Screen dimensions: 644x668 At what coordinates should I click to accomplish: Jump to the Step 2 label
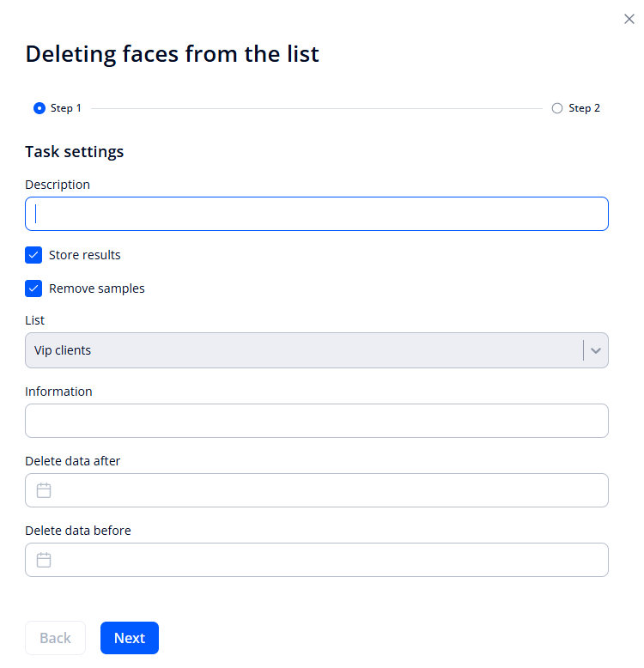point(584,108)
